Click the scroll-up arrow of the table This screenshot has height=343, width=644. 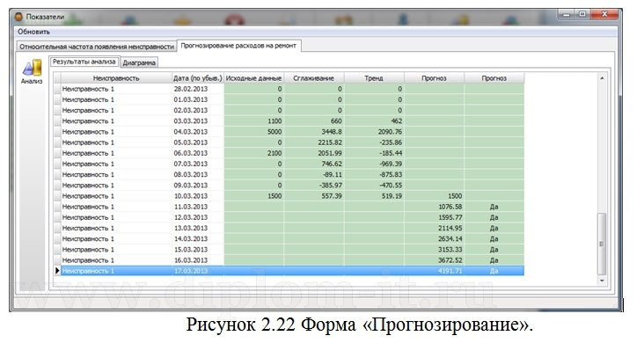pyautogui.click(x=602, y=78)
